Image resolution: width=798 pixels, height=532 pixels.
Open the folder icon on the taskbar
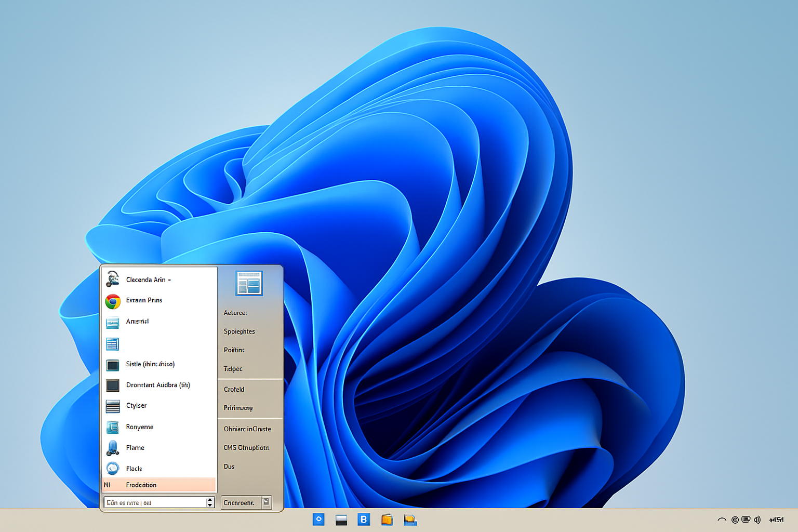387,519
